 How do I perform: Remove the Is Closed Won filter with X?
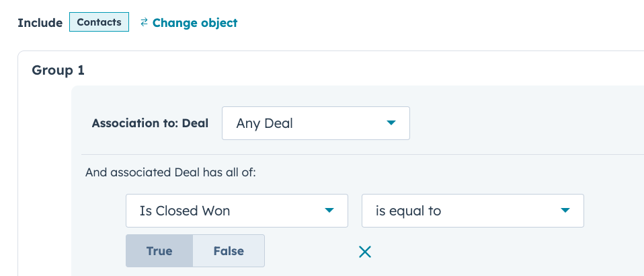tap(365, 252)
